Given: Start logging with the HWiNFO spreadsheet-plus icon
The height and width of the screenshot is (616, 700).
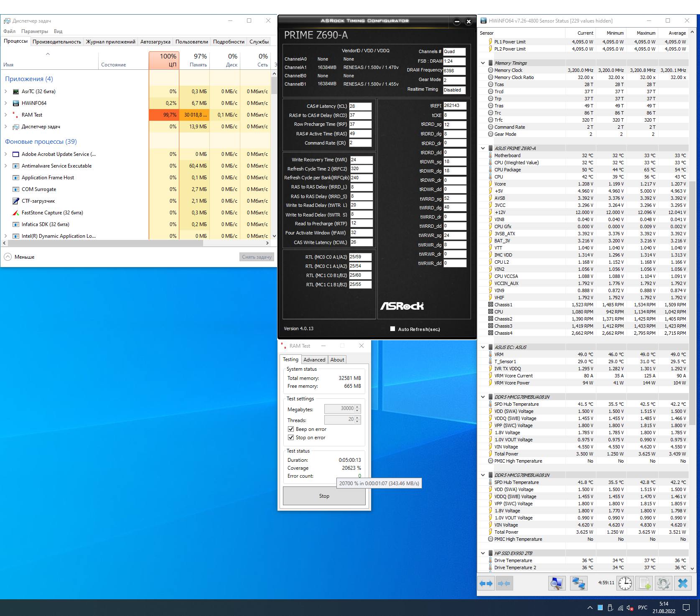Looking at the screenshot, I should tap(644, 583).
